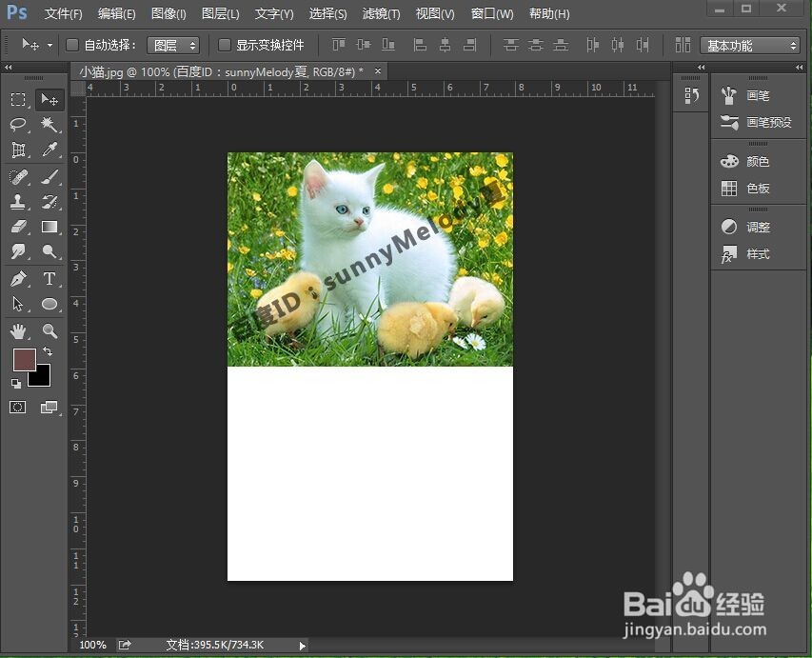Select the Magic Wand tool

click(50, 125)
